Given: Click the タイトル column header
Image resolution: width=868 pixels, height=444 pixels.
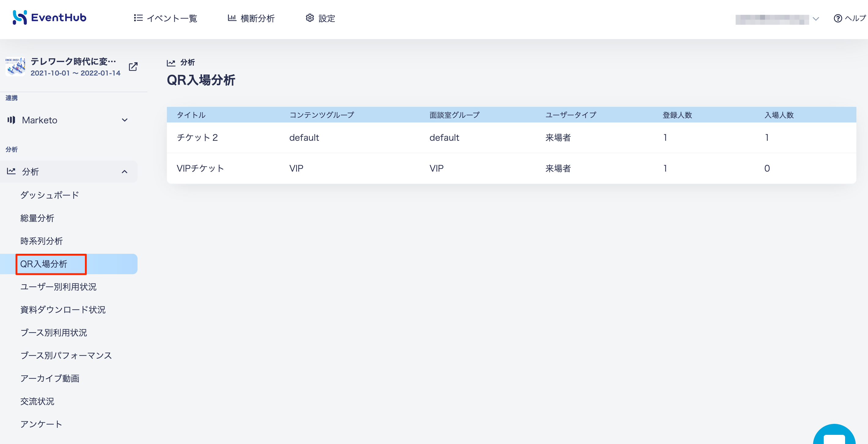Looking at the screenshot, I should (x=191, y=115).
